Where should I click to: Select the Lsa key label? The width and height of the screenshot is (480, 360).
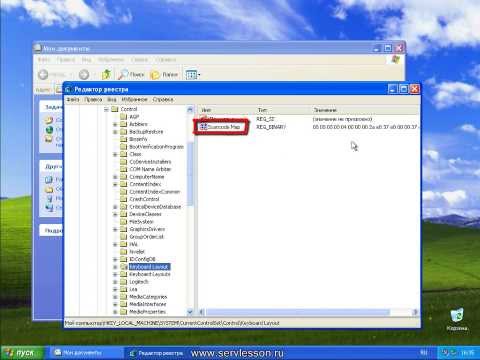click(133, 289)
